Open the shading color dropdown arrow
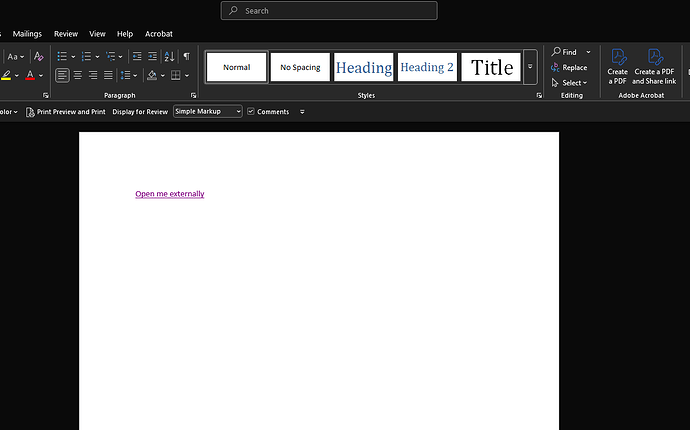The width and height of the screenshot is (690, 430). click(163, 76)
